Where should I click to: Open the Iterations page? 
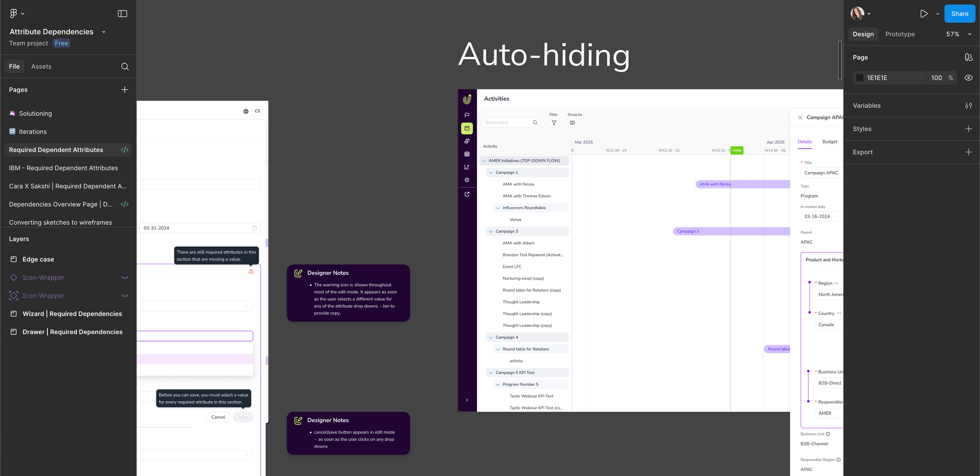click(x=33, y=132)
